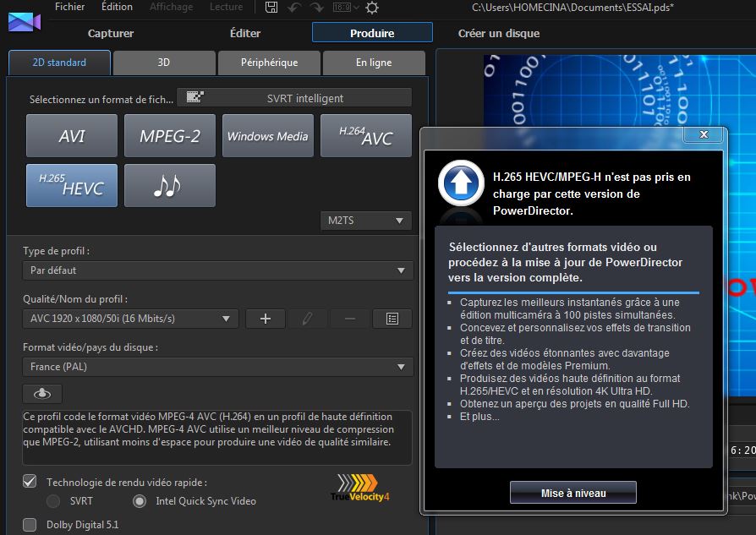Click the SVRT intelligent button
The height and width of the screenshot is (535, 756).
[x=294, y=98]
